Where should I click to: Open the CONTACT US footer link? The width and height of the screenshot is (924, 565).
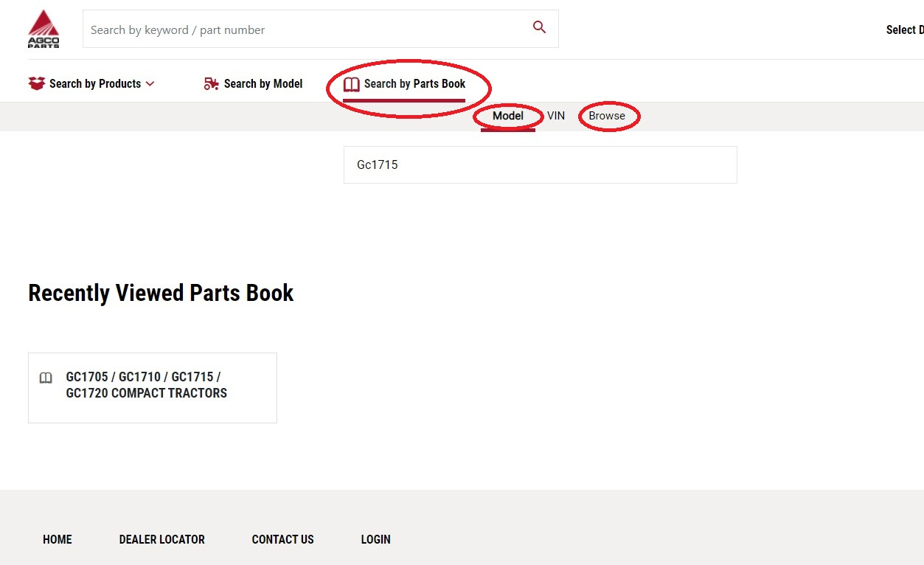283,539
